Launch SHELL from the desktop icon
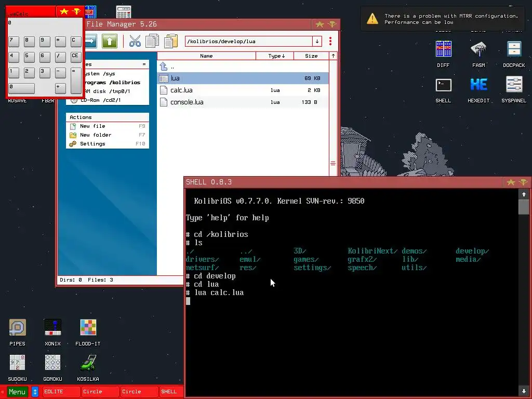 [x=444, y=90]
